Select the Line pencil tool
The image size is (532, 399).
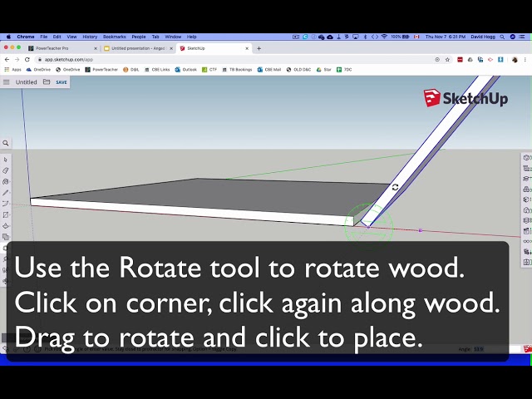click(x=6, y=193)
